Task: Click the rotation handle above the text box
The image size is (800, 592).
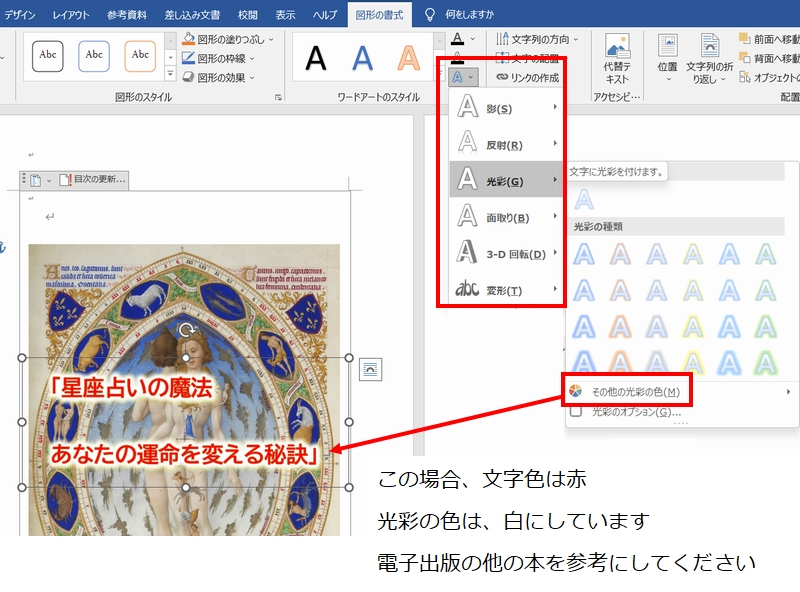Action: point(186,330)
